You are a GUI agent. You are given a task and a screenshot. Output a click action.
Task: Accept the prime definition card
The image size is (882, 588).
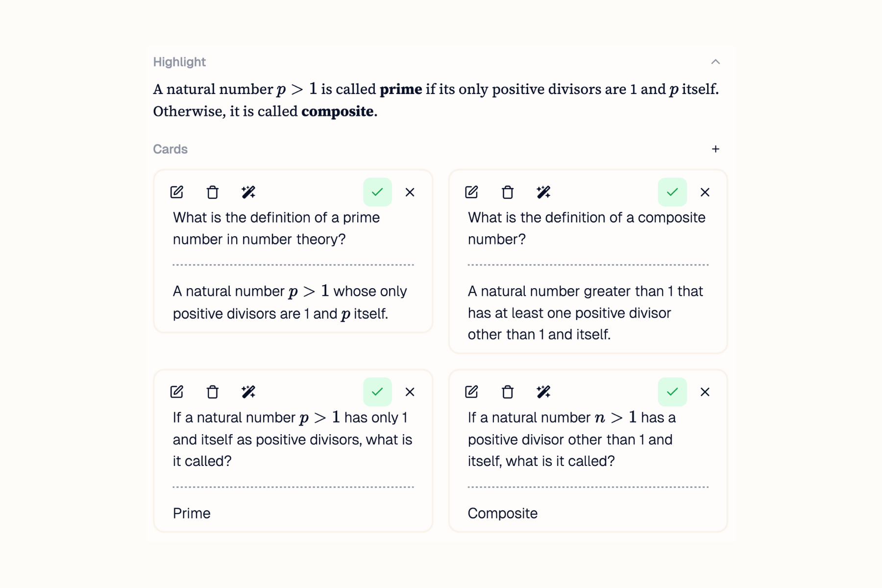click(x=377, y=192)
